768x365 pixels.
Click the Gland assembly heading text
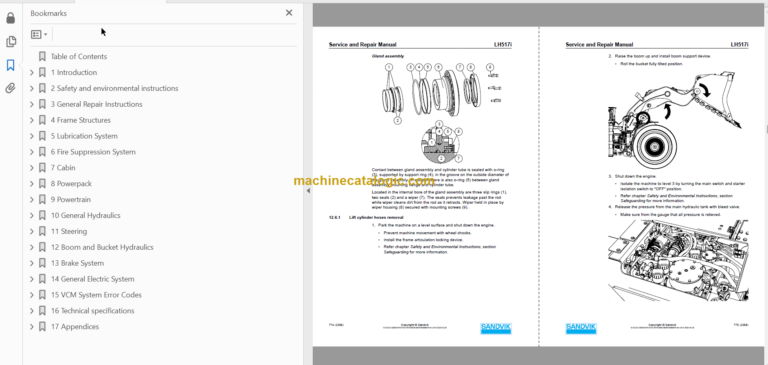coord(387,56)
